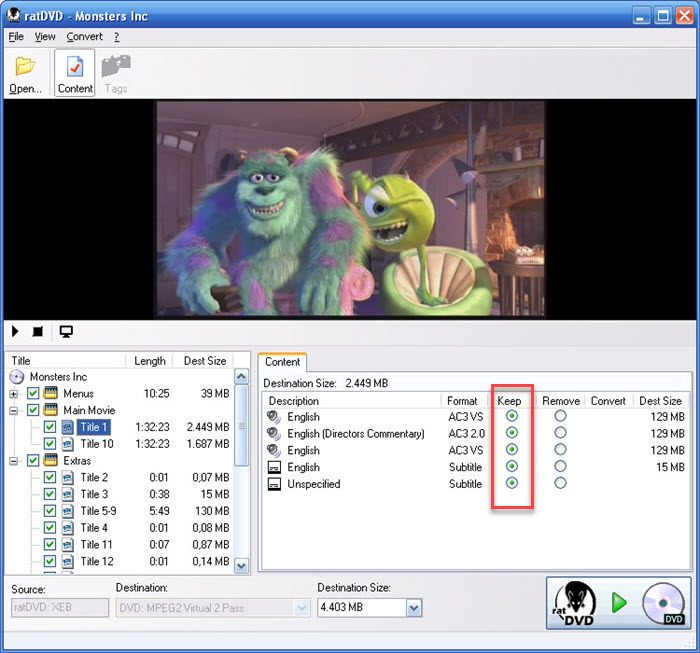This screenshot has height=653, width=700.
Task: Click audio icon of Directors Commentary track
Action: tap(274, 433)
